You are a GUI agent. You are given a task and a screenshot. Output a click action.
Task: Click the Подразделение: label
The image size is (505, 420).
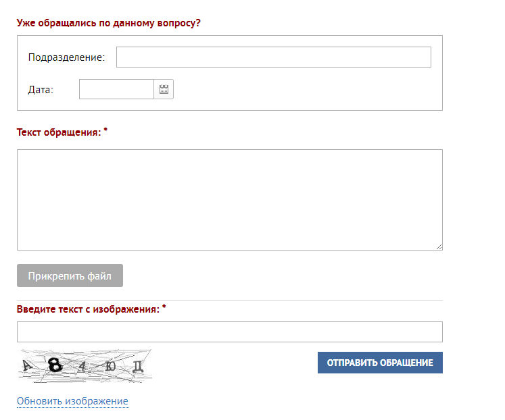[x=67, y=57]
